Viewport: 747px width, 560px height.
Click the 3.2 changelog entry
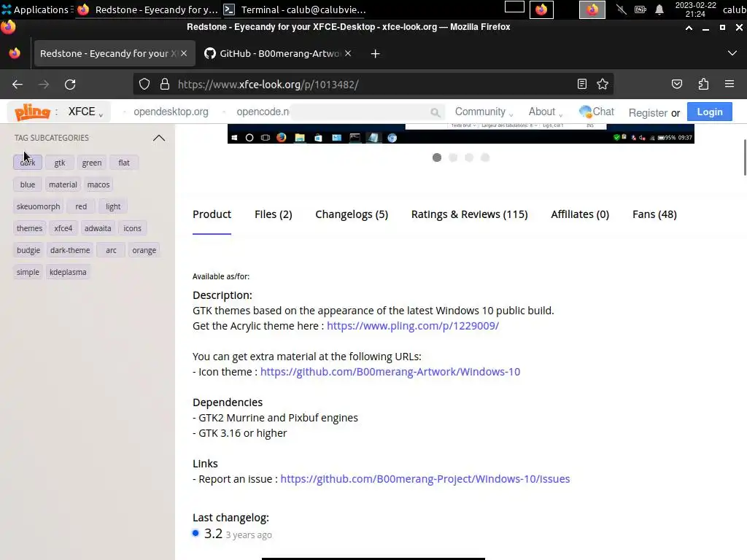[x=214, y=534]
